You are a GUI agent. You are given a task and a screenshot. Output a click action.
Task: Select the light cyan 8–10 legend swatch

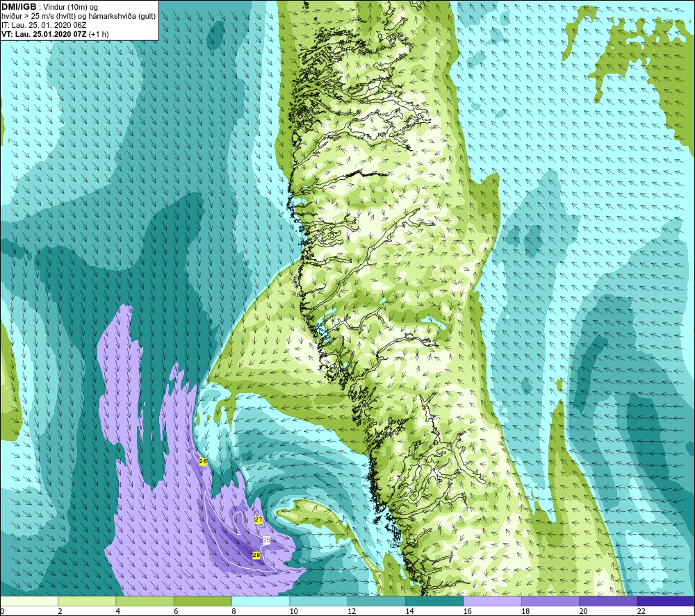(261, 601)
